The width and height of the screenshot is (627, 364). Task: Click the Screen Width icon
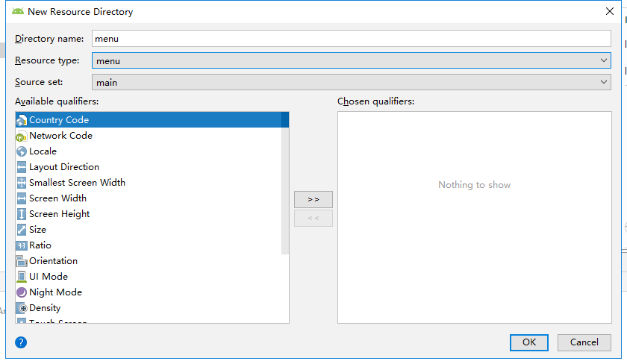22,198
